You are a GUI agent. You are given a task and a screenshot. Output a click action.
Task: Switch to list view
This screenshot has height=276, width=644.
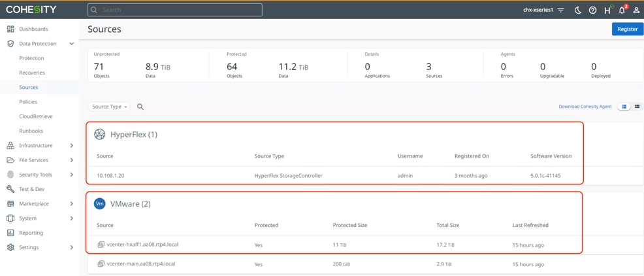[624, 107]
